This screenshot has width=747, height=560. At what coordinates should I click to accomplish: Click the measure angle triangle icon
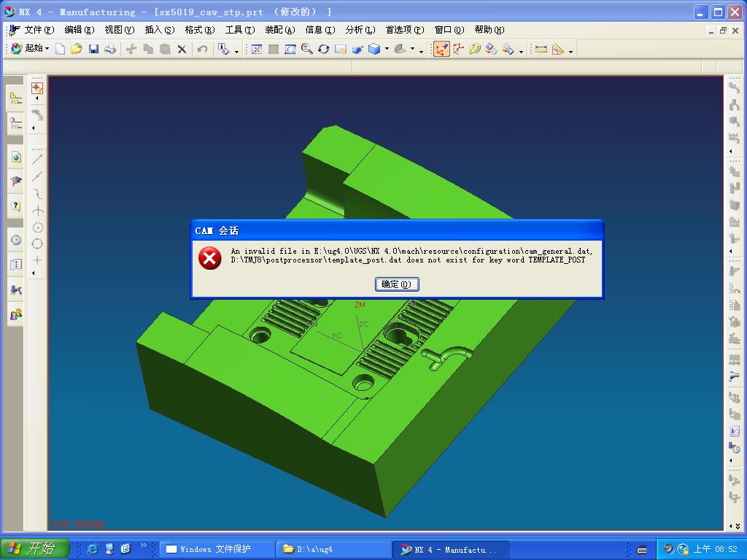coord(558,49)
